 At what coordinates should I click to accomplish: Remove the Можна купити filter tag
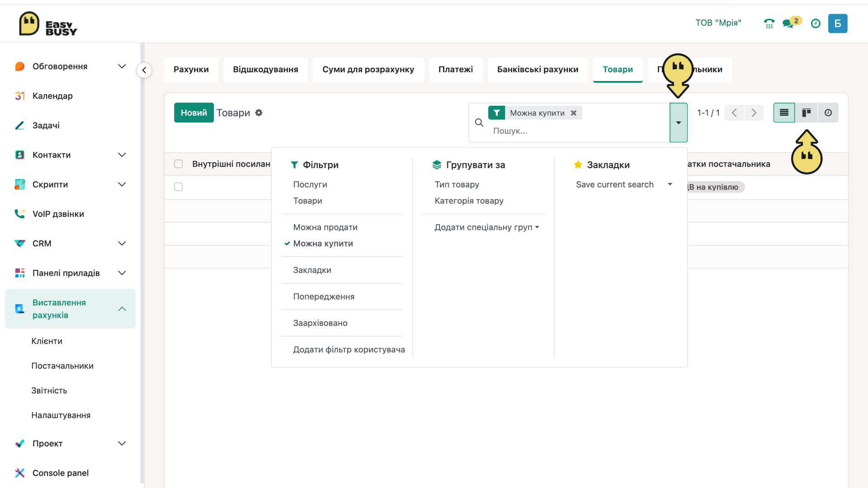pyautogui.click(x=573, y=113)
